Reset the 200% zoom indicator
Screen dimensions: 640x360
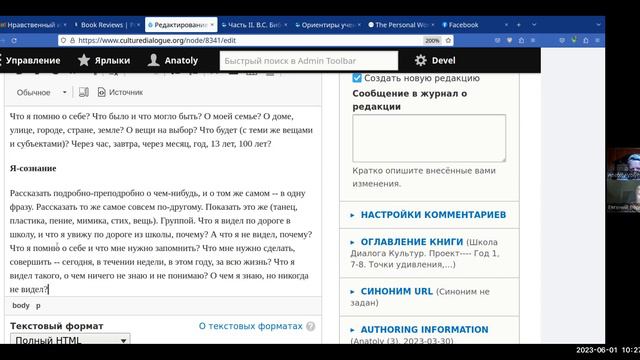click(432, 40)
